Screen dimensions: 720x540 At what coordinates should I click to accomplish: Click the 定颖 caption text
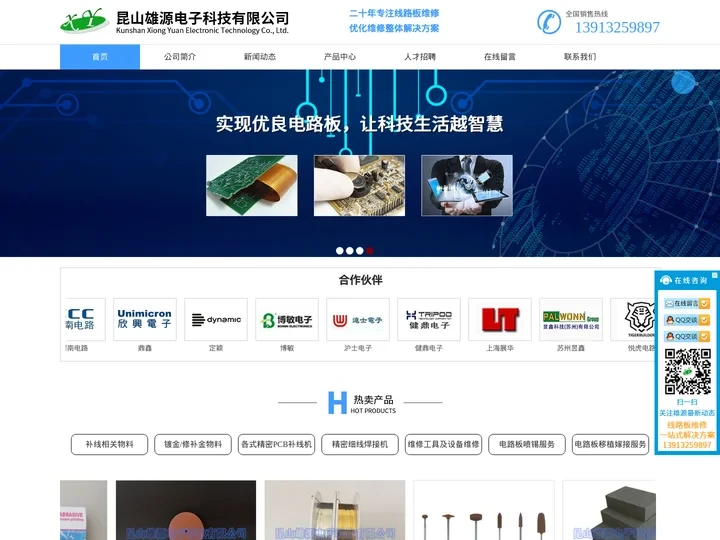tap(216, 348)
